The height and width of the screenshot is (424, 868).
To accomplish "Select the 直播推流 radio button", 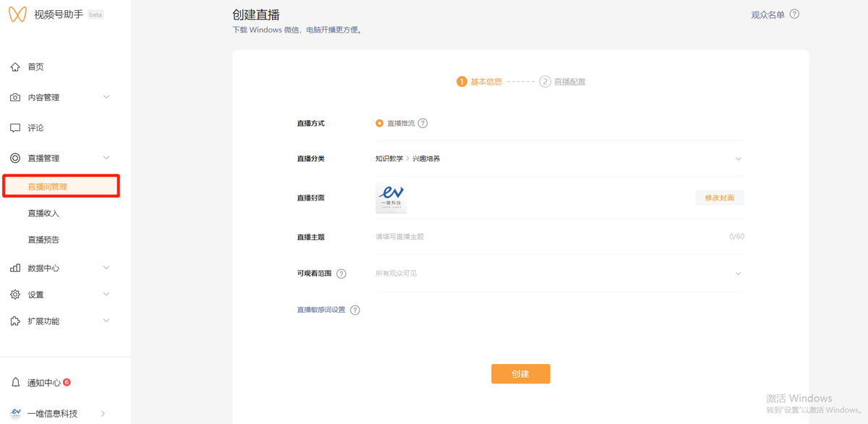I will [x=379, y=124].
